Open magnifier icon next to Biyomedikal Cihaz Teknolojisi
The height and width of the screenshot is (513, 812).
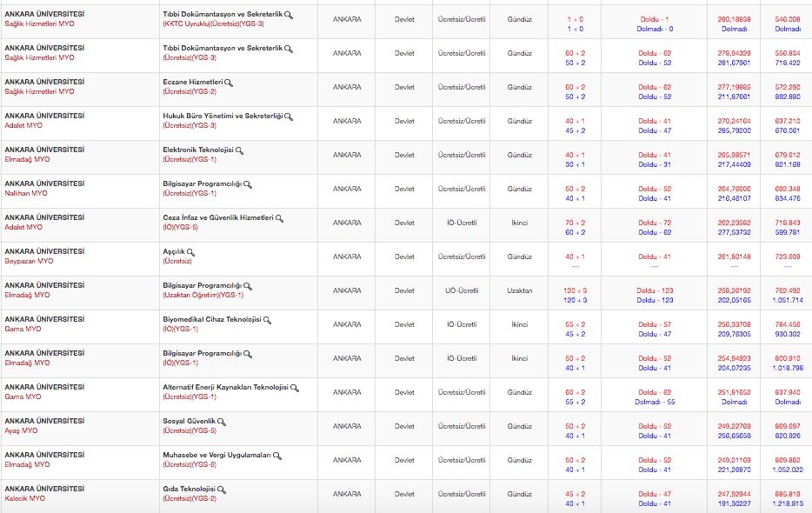[267, 320]
